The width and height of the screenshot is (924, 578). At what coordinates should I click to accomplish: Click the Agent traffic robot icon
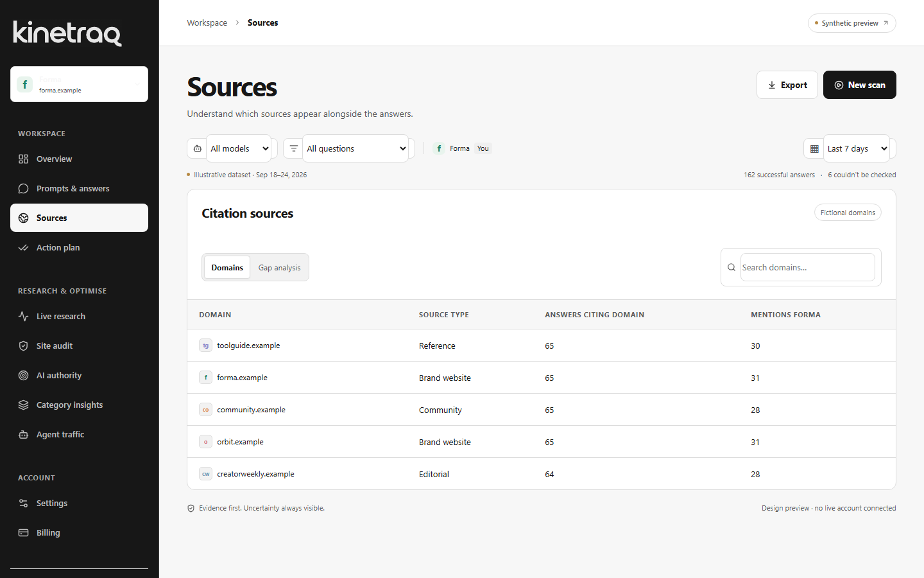pyautogui.click(x=24, y=434)
